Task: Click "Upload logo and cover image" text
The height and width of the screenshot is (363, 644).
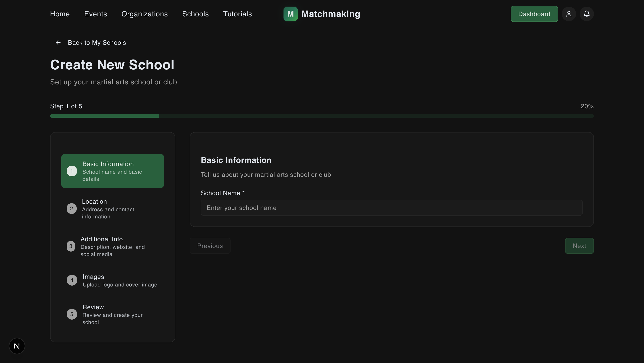Action: coord(120,284)
